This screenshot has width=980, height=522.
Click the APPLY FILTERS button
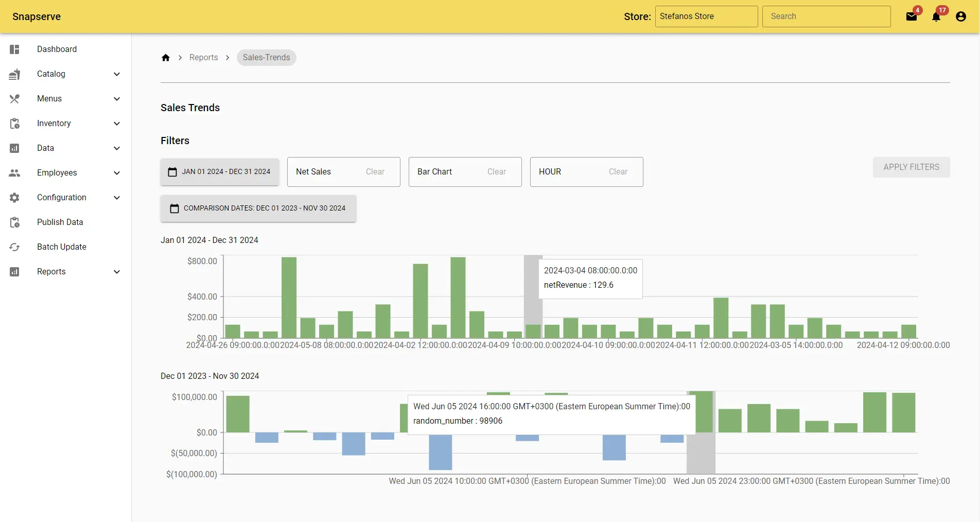point(911,167)
